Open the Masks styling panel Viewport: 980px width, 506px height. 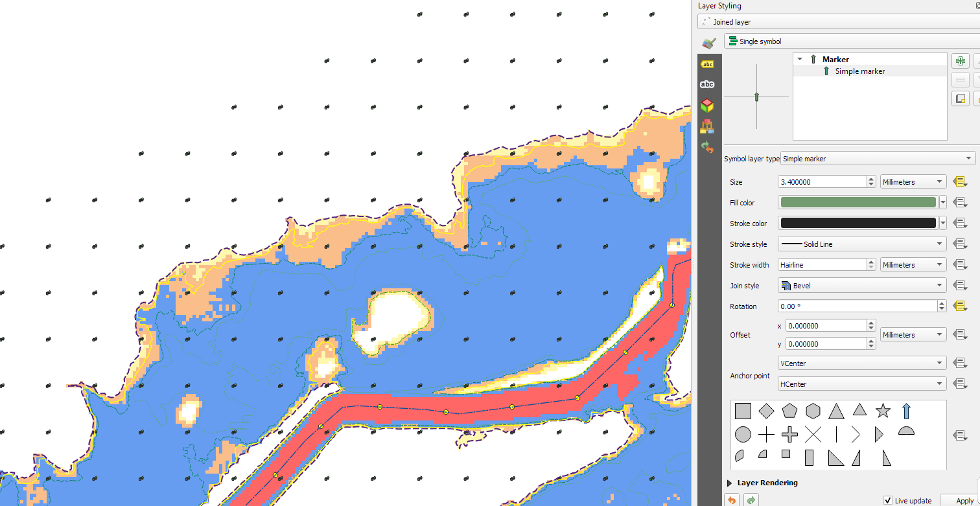coord(708,84)
